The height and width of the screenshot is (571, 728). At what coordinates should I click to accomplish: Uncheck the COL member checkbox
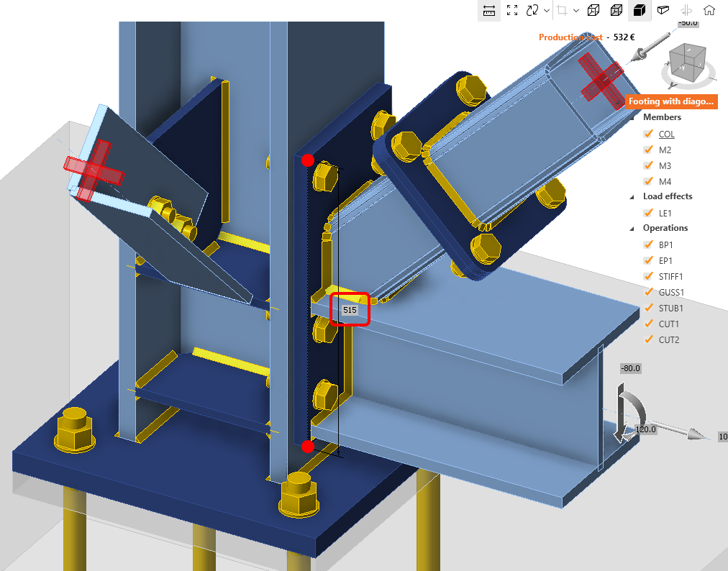click(x=648, y=134)
